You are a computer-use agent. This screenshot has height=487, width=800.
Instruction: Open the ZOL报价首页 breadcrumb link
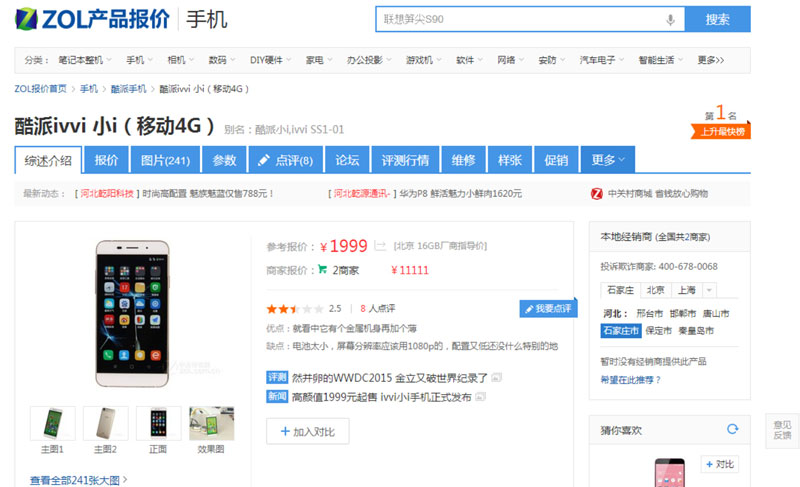point(40,89)
